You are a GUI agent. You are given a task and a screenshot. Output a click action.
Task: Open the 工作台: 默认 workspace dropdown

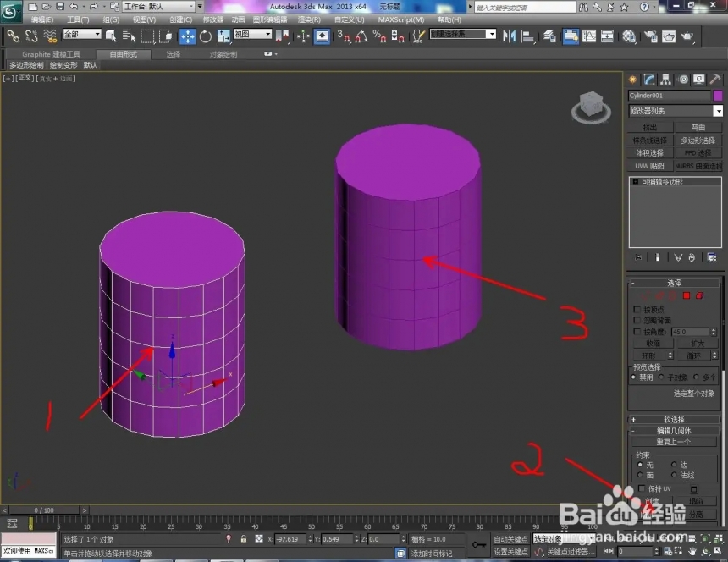[159, 7]
